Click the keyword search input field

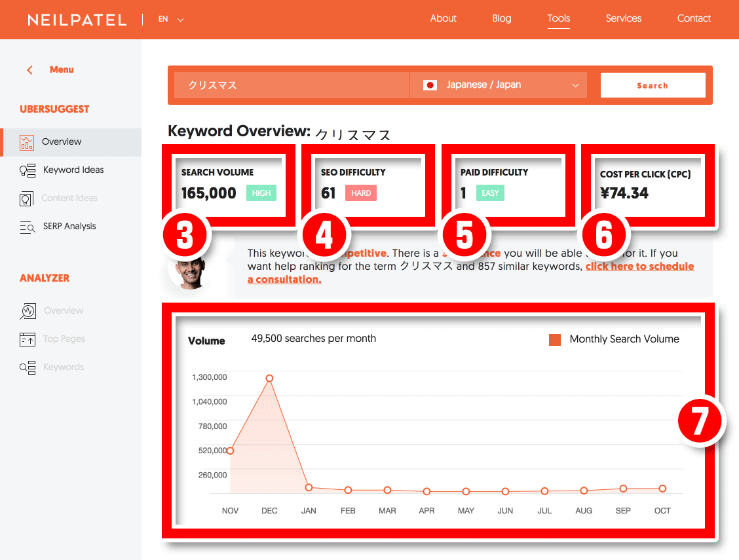(x=292, y=85)
